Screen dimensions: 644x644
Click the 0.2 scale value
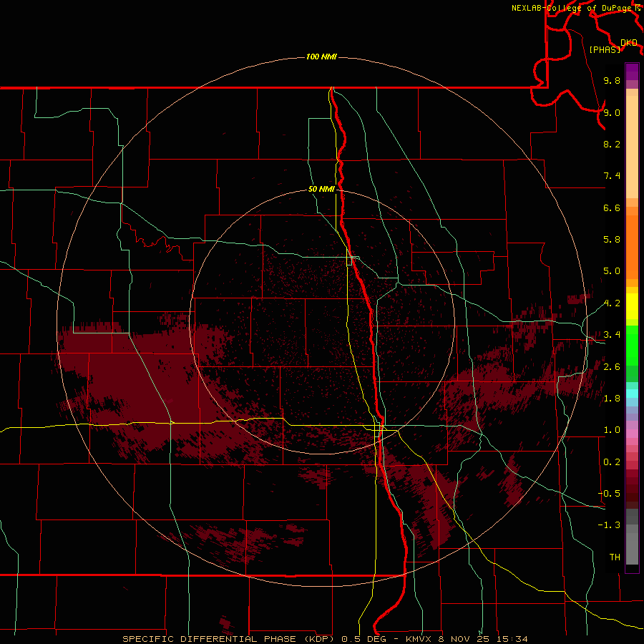(x=612, y=462)
